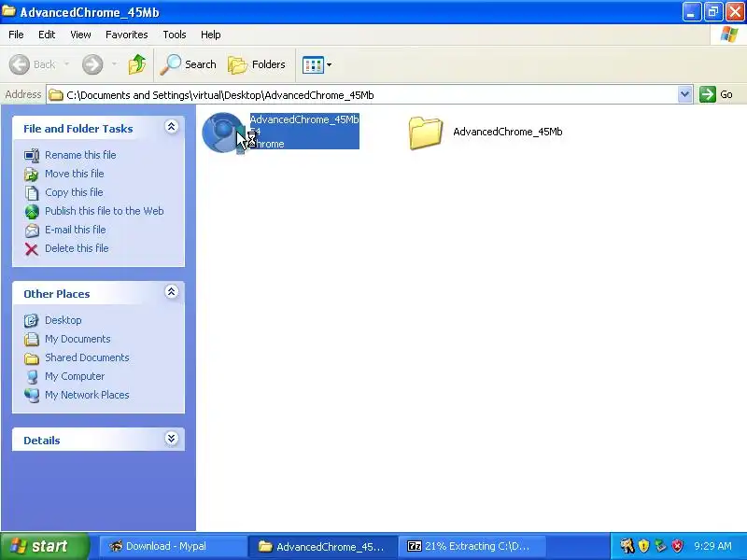Click AdvancedChrome_45... taskbar button
747x560 pixels.
pos(322,546)
